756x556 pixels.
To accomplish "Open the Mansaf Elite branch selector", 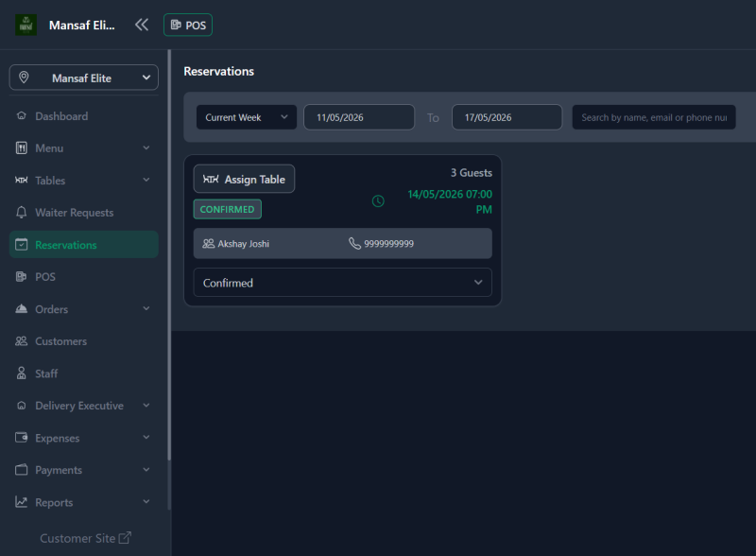I will [84, 78].
